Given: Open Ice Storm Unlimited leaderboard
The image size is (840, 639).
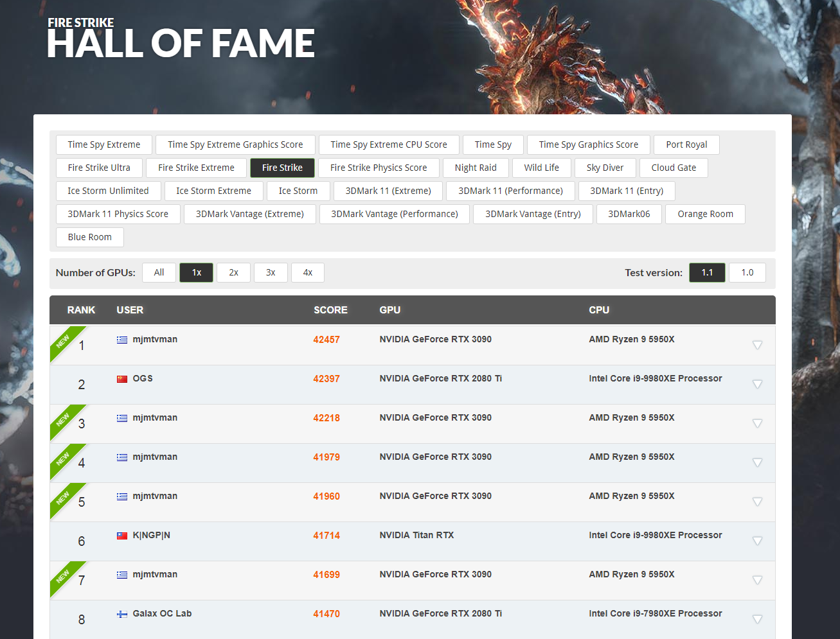Looking at the screenshot, I should click(x=109, y=191).
